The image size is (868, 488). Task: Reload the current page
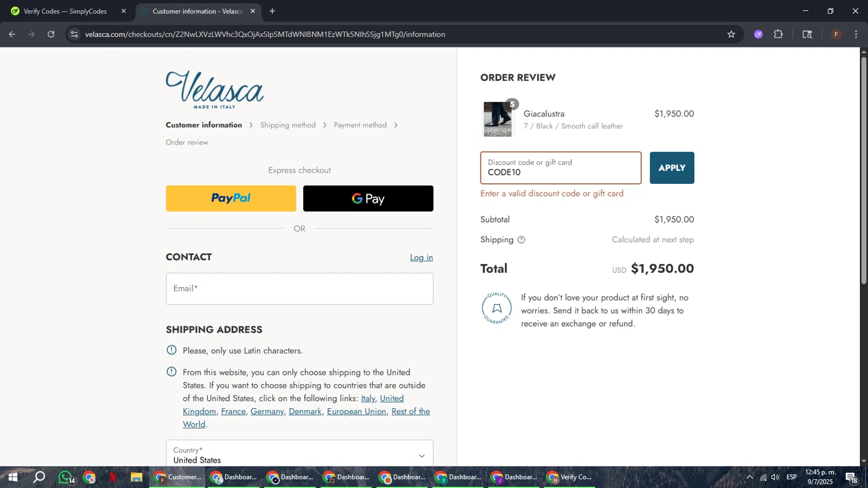51,34
